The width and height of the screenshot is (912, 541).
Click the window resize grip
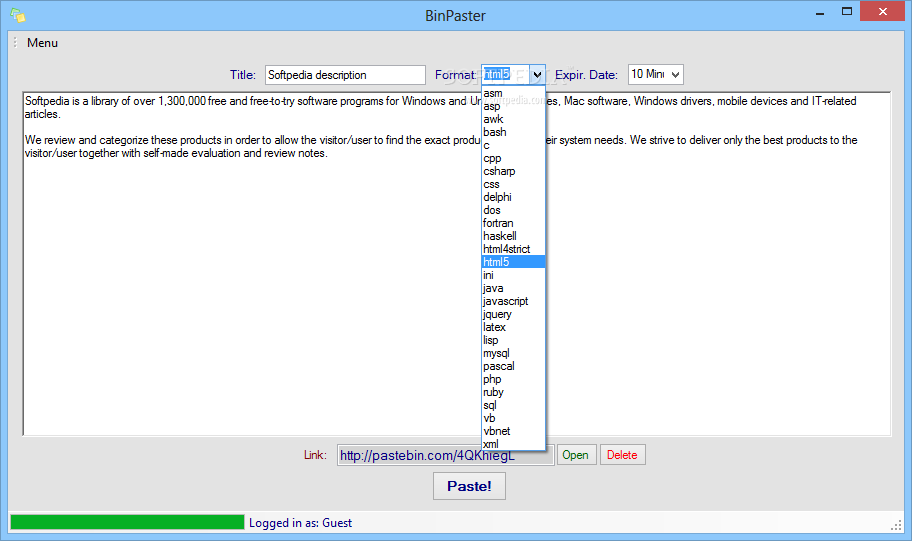tap(896, 525)
